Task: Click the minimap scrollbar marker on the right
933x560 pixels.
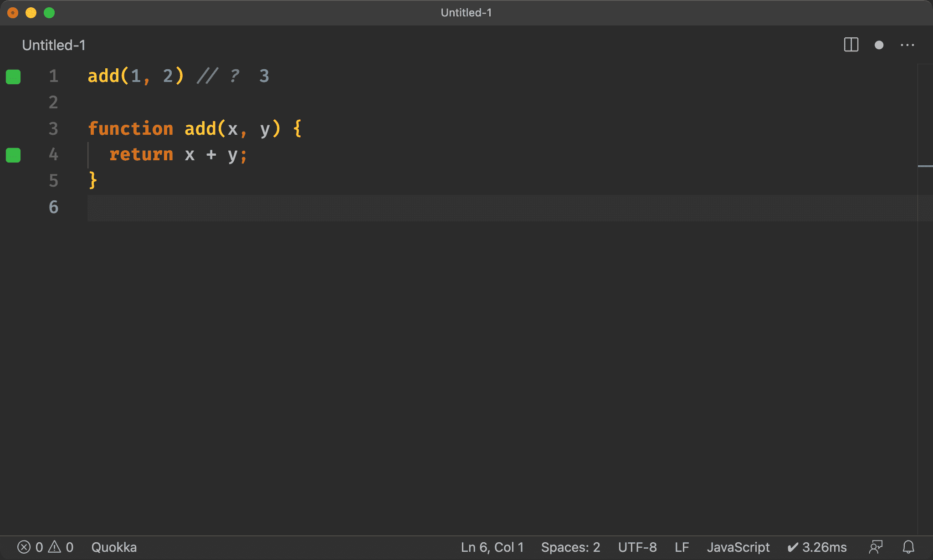Action: pos(925,166)
